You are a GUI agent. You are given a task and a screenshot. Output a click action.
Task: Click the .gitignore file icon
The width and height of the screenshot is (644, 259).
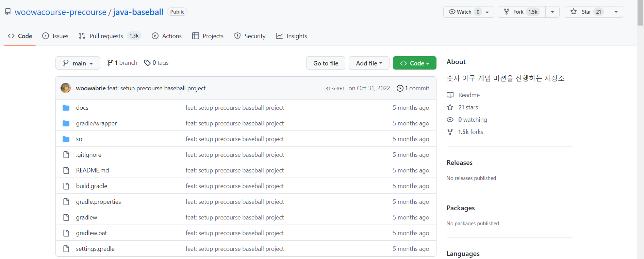pos(66,155)
